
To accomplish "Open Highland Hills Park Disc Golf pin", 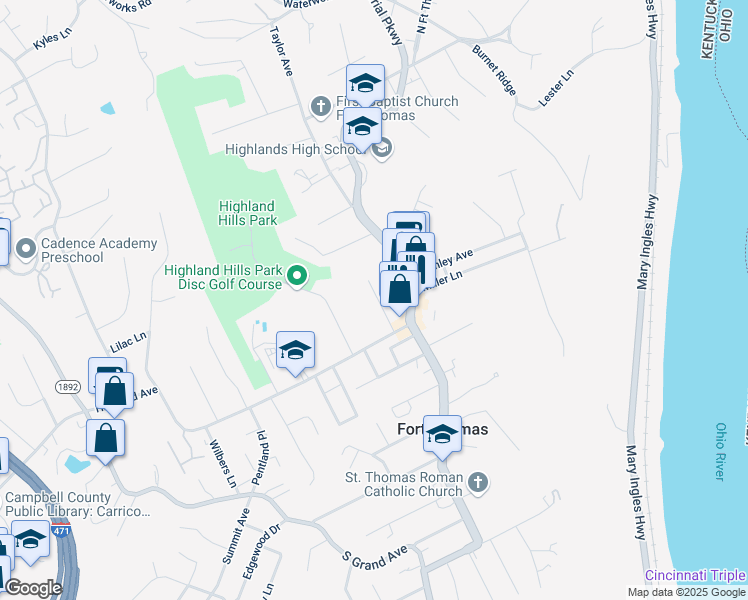I will 297,277.
